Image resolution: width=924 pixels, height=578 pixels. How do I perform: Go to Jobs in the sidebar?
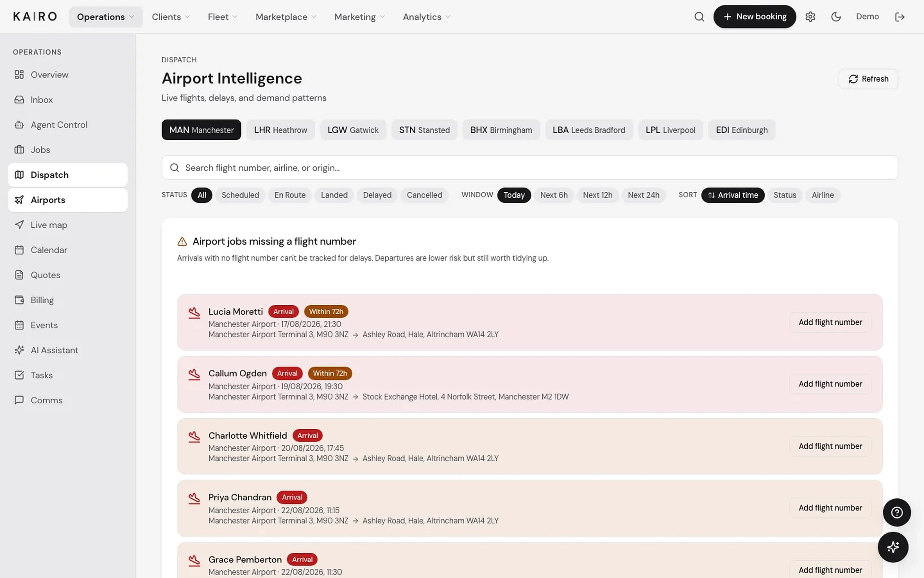[x=68, y=150]
